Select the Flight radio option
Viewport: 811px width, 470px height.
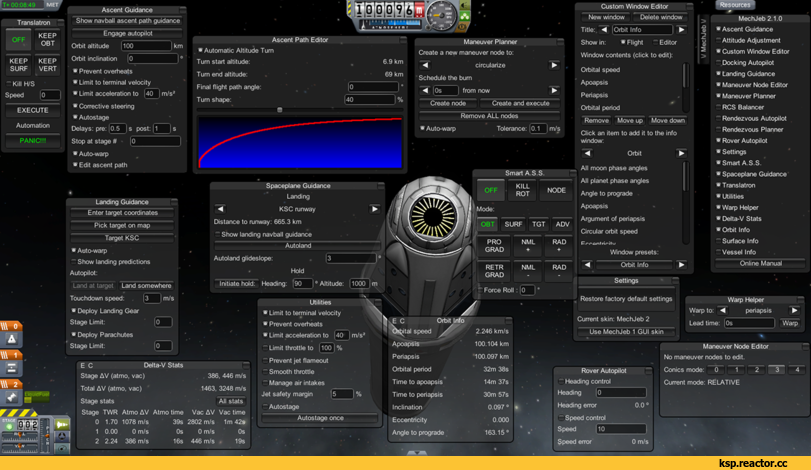click(625, 42)
